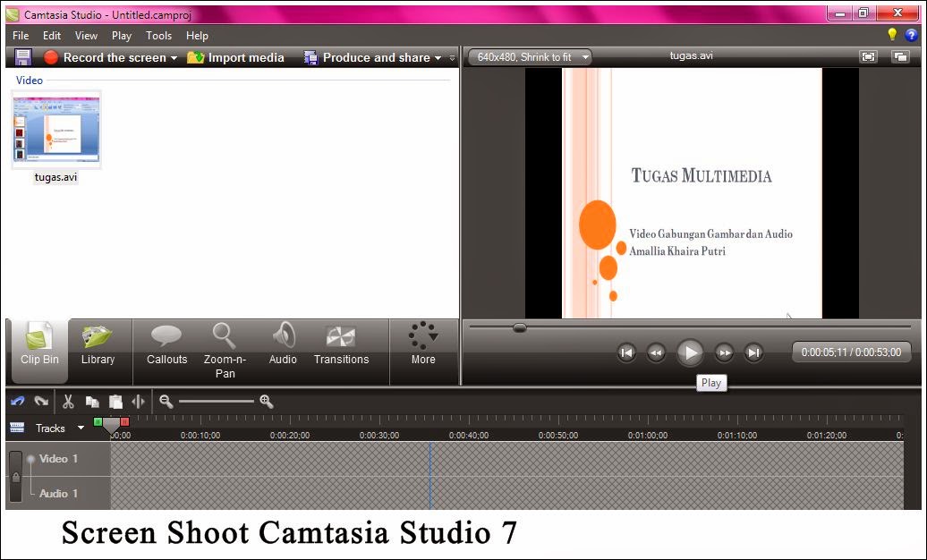Select the Audio 1 track label
Screen dimensions: 927x560
(58, 493)
